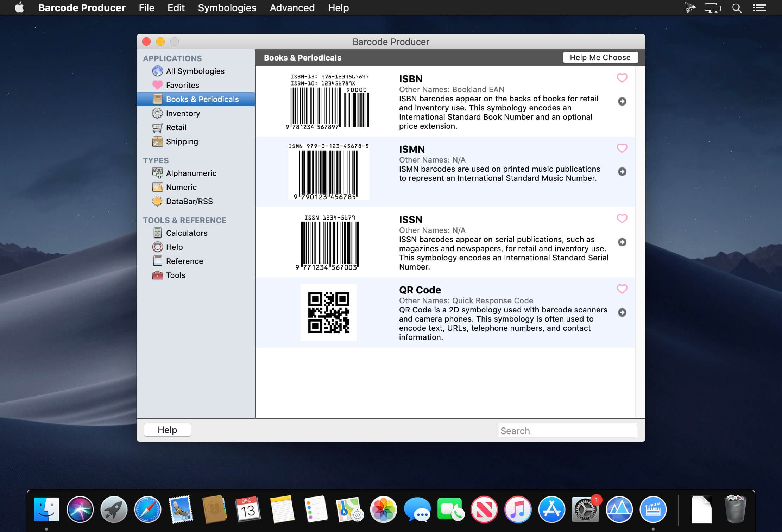Open QR Code with its arrow button
The width and height of the screenshot is (782, 532).
pos(622,312)
